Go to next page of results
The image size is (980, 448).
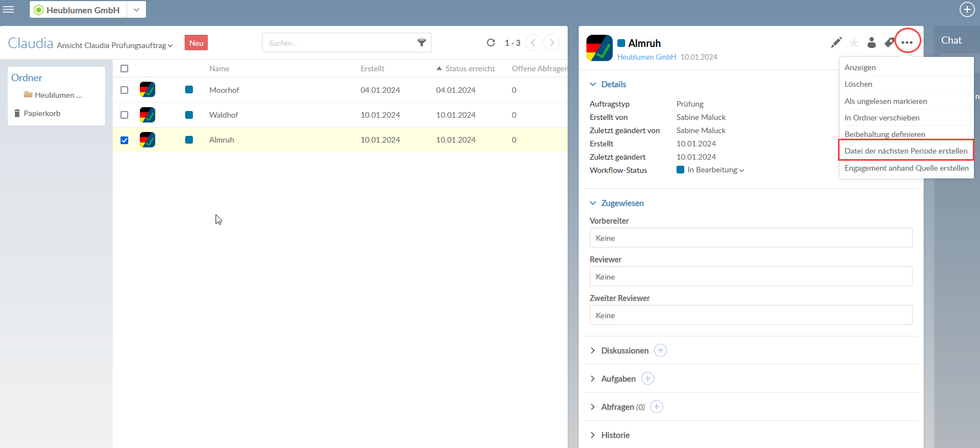[x=552, y=43]
